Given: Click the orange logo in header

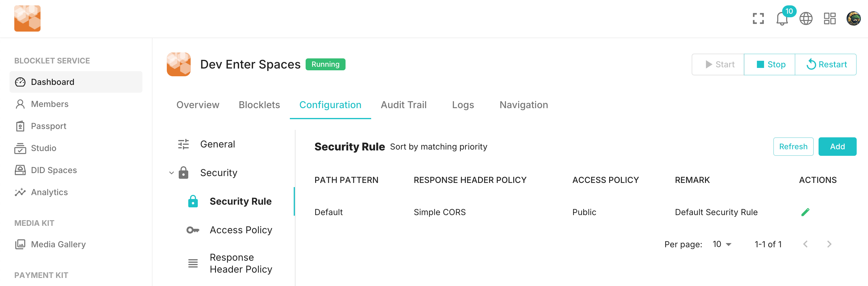Looking at the screenshot, I should coord(27,18).
